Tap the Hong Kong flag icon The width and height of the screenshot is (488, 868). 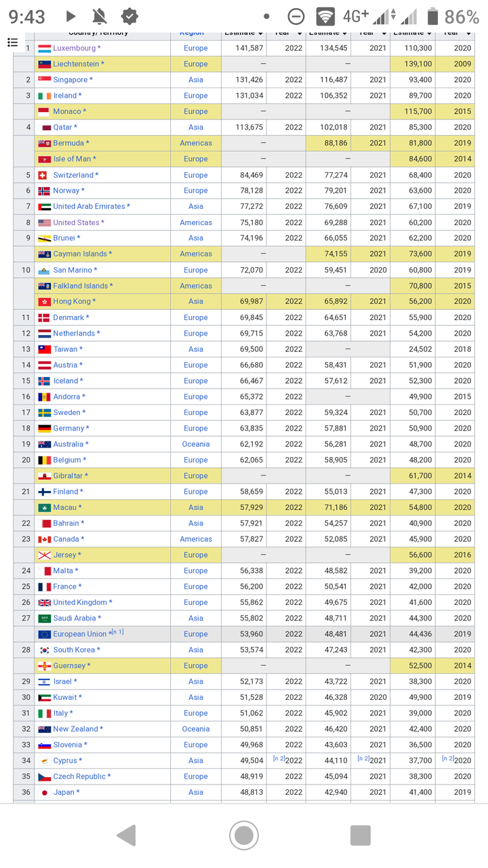45,302
